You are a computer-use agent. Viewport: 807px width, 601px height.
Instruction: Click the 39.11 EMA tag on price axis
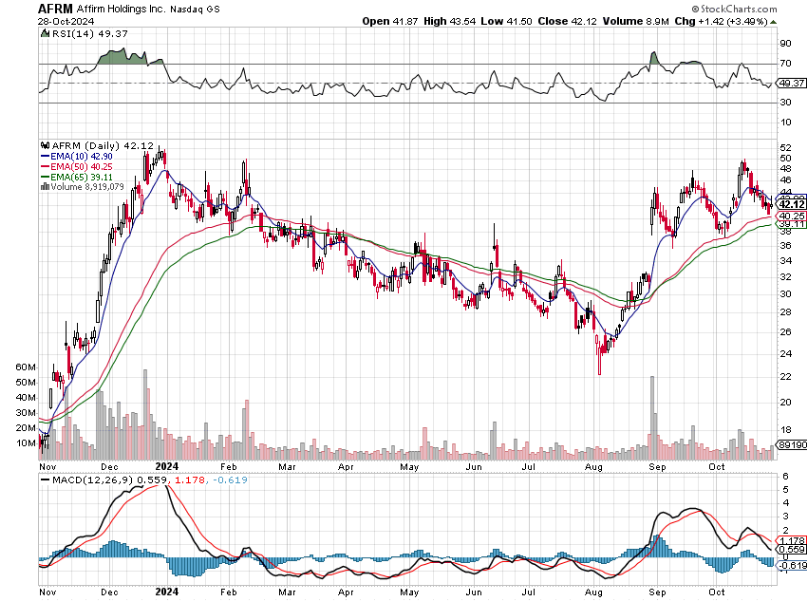792,224
